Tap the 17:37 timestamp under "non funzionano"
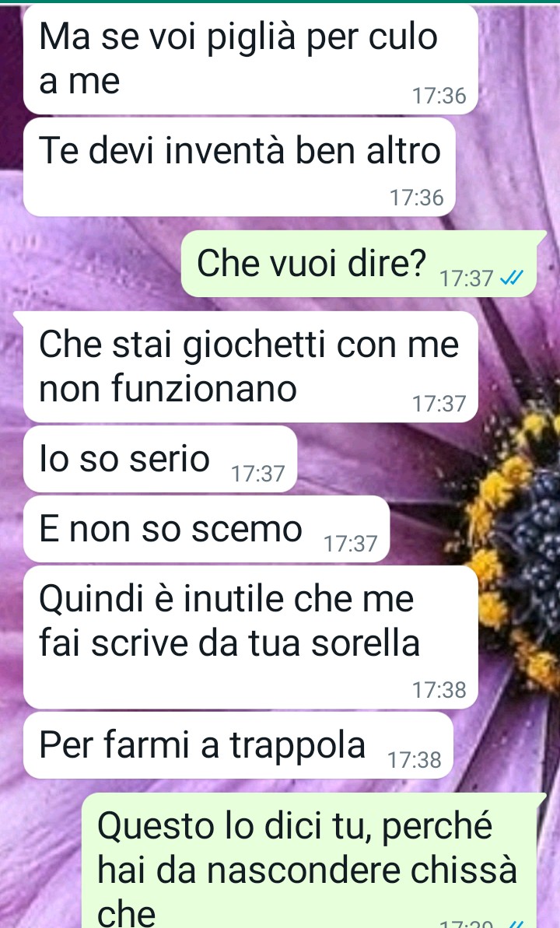The height and width of the screenshot is (928, 560). click(439, 404)
